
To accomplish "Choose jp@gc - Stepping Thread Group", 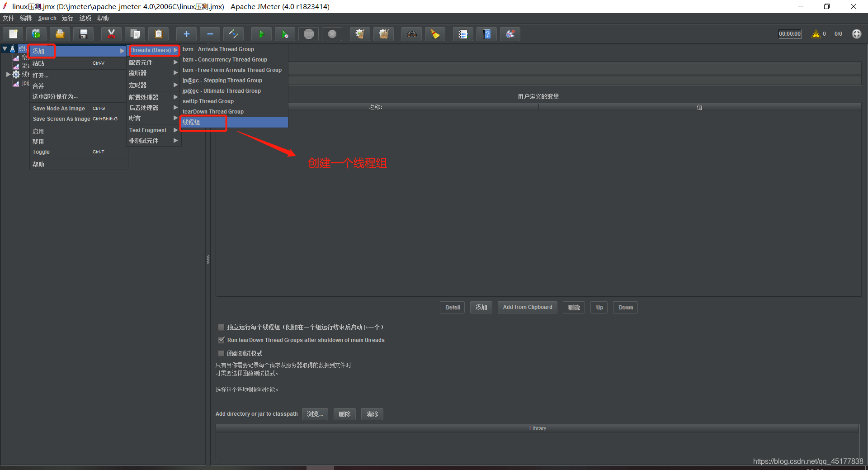I will (234, 81).
